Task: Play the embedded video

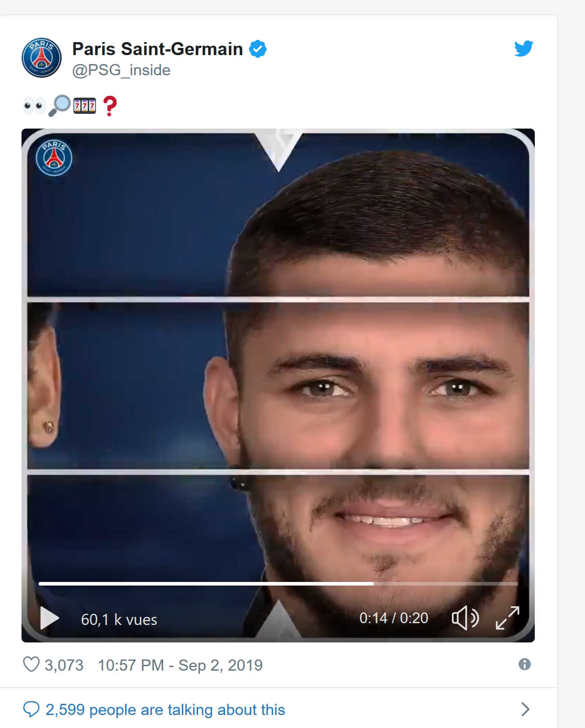Action: pyautogui.click(x=49, y=618)
